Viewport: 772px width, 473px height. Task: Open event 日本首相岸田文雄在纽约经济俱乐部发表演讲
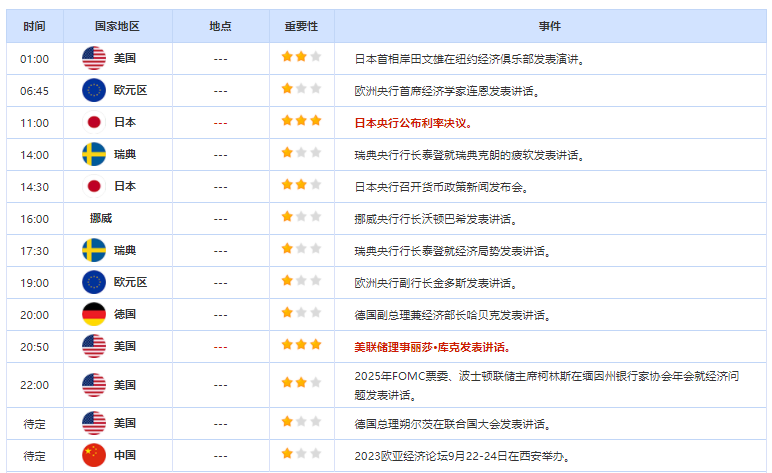tap(470, 59)
